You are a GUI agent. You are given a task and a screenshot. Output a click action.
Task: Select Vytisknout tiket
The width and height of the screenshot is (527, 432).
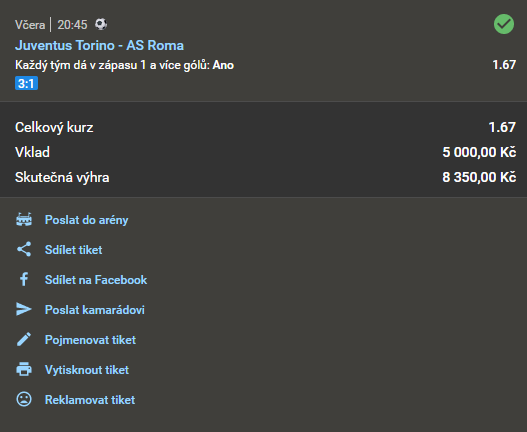coord(87,369)
